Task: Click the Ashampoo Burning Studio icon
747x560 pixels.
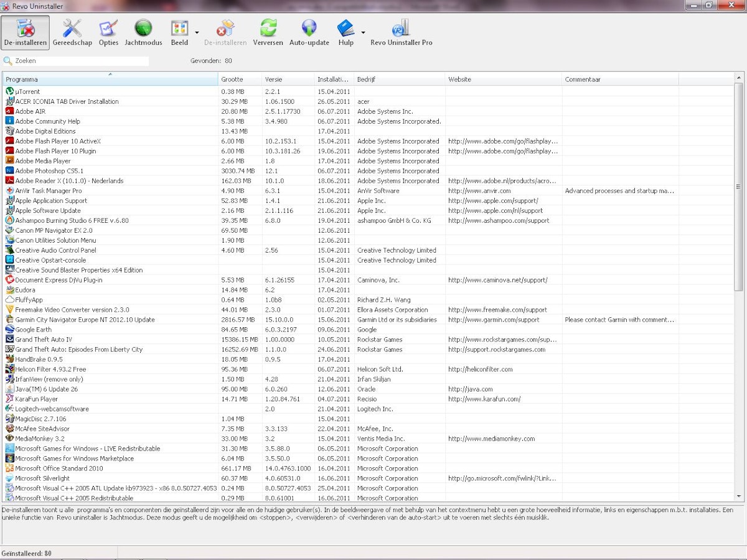Action: coord(9,220)
